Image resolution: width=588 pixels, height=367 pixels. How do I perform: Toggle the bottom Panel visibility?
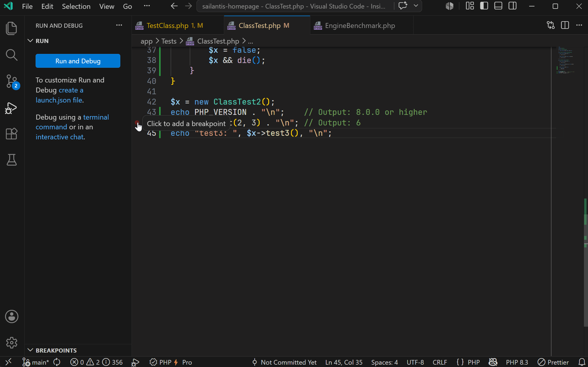click(498, 6)
